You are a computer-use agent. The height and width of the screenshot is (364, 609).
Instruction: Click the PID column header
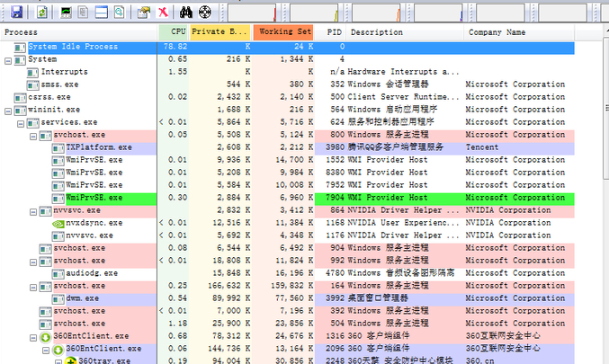[334, 32]
